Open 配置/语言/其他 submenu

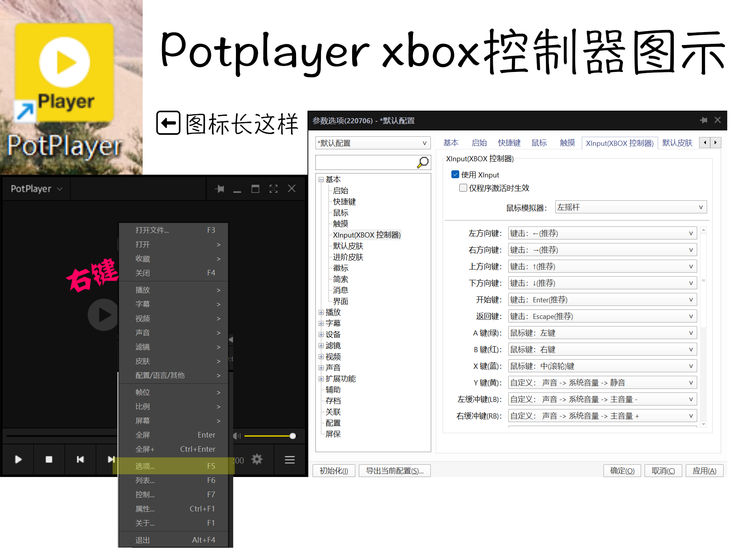[x=174, y=375]
